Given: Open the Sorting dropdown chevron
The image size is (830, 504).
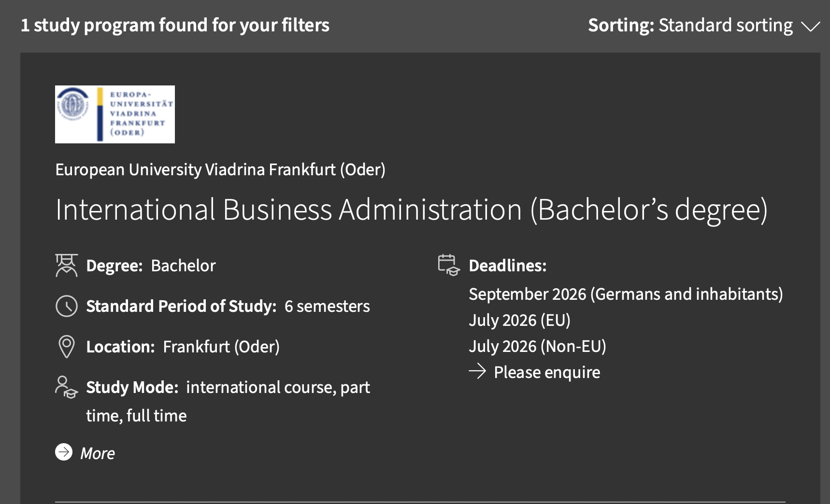Looking at the screenshot, I should (x=810, y=26).
